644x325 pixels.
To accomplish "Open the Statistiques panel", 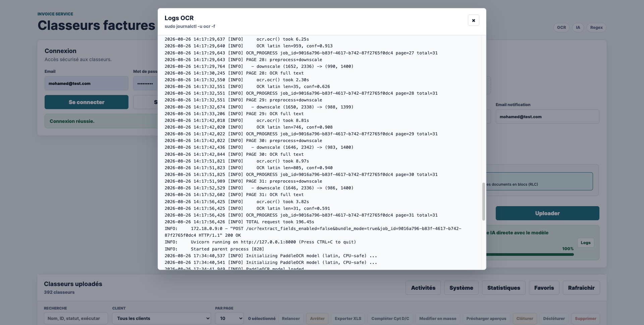I will 503,288.
